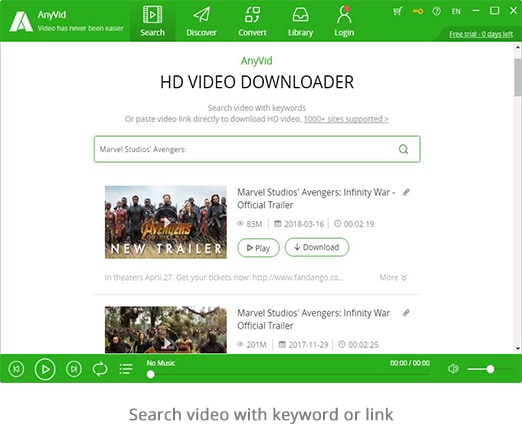This screenshot has width=522, height=424.
Task: Click the key registration icon
Action: [418, 11]
